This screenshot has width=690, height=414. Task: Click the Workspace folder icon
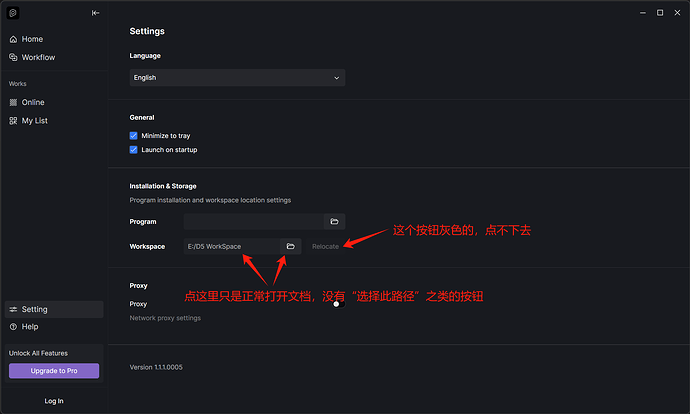click(290, 246)
